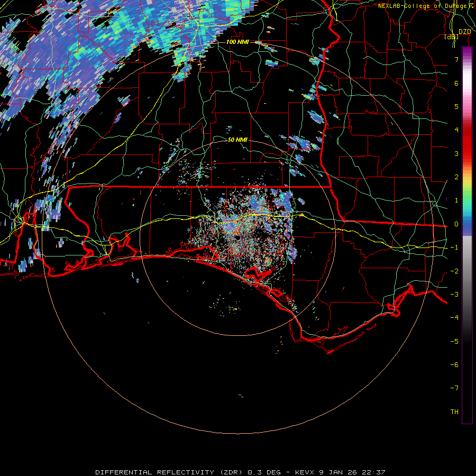Click the "-2" value on the dB scale
476x476 pixels.
(454, 271)
